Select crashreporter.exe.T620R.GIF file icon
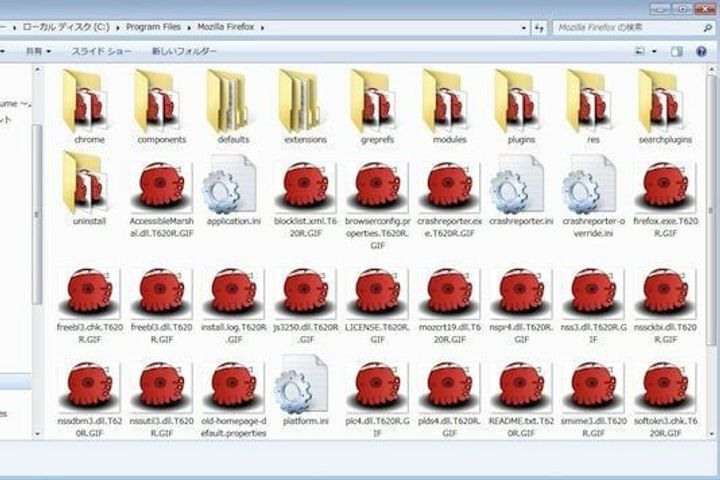The height and width of the screenshot is (480, 720). [x=449, y=187]
